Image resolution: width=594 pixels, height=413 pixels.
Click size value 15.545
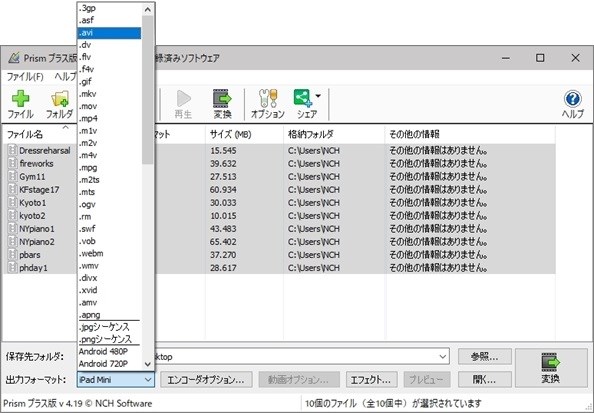click(223, 150)
